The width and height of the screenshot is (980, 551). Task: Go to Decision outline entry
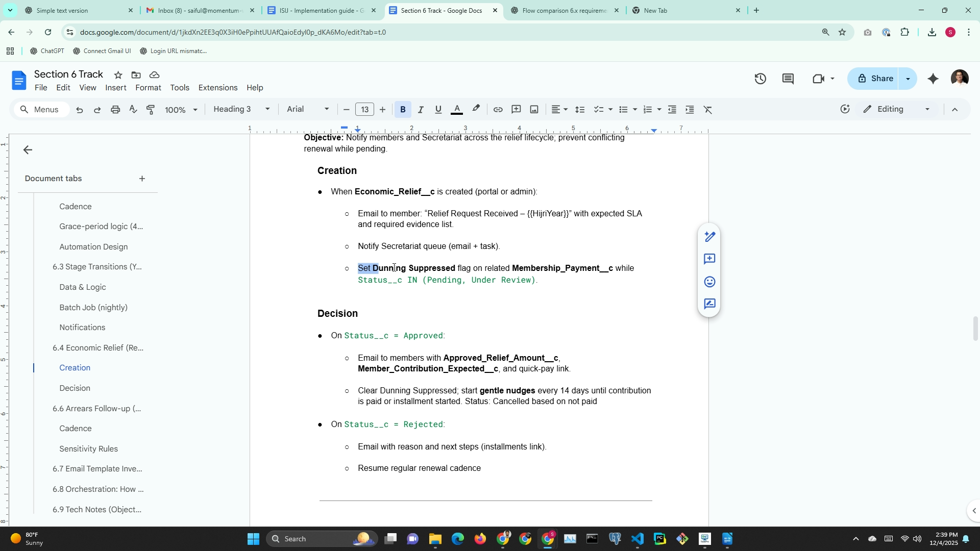(75, 388)
